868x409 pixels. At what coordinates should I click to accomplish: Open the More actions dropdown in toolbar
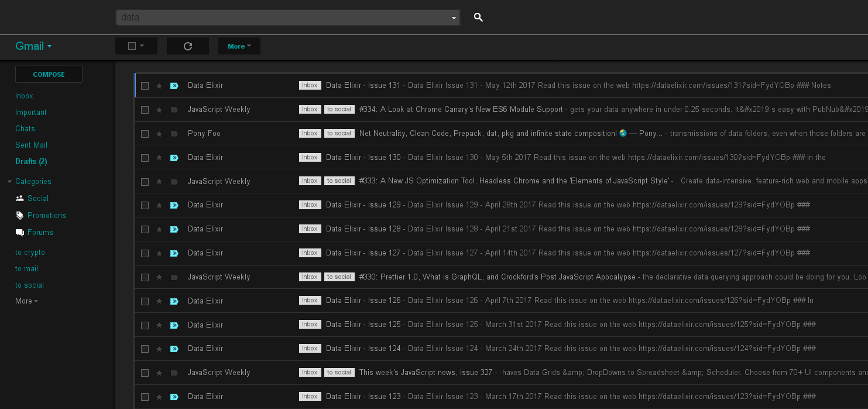[x=239, y=46]
